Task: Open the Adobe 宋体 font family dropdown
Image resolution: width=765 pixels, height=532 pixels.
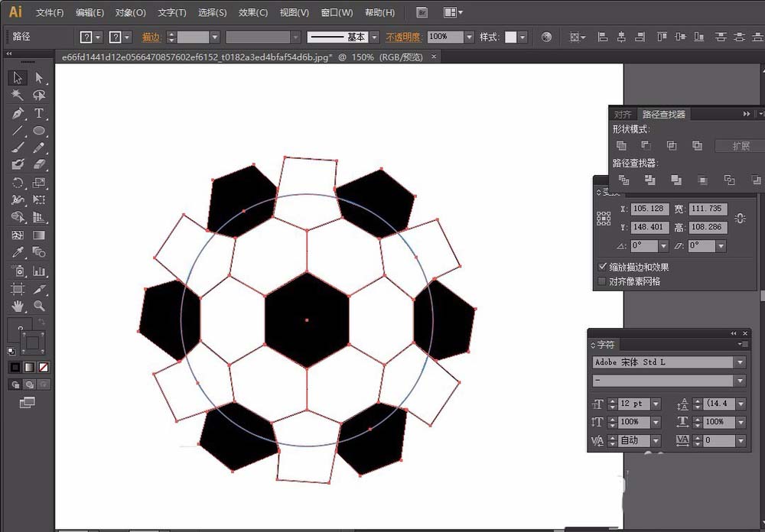Action: coord(739,362)
